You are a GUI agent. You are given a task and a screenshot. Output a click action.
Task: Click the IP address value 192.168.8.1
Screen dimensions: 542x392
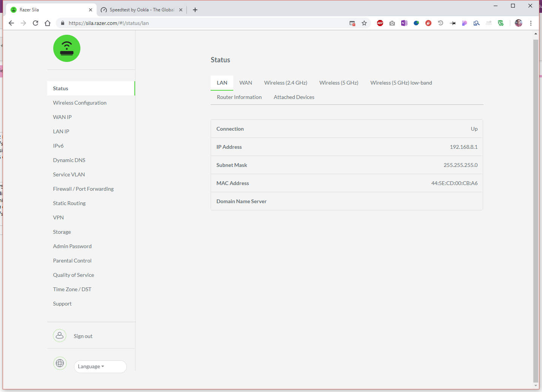click(x=463, y=147)
